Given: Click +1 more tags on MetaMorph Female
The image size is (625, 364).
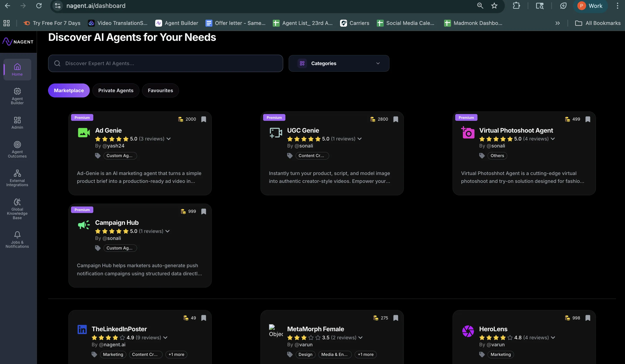Looking at the screenshot, I should pyautogui.click(x=366, y=355).
